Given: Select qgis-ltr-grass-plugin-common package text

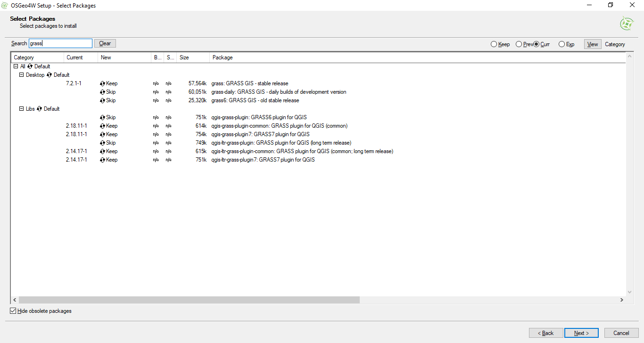Looking at the screenshot, I should 302,151.
